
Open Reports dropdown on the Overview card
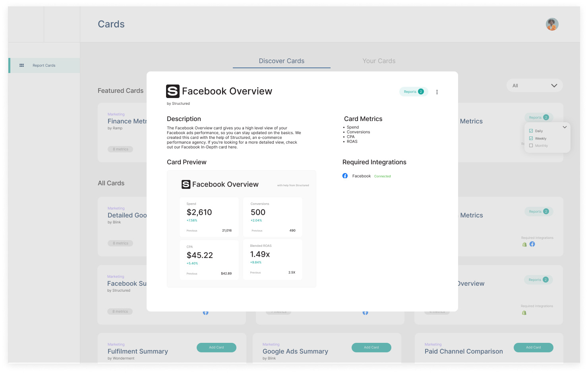click(x=538, y=280)
